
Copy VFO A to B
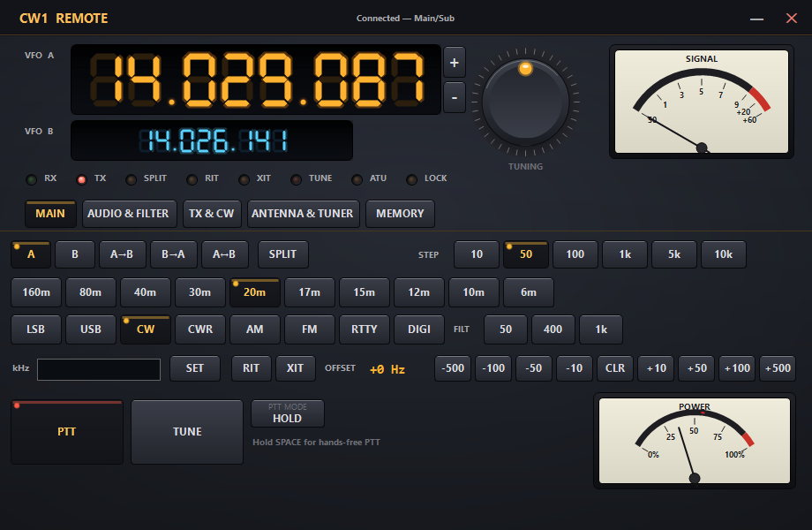point(122,254)
